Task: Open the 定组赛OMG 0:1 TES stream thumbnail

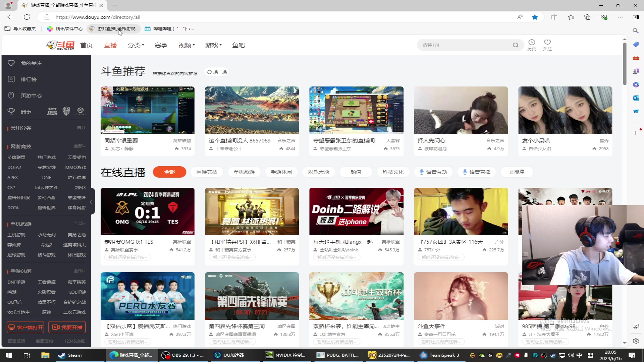Action: point(148,212)
